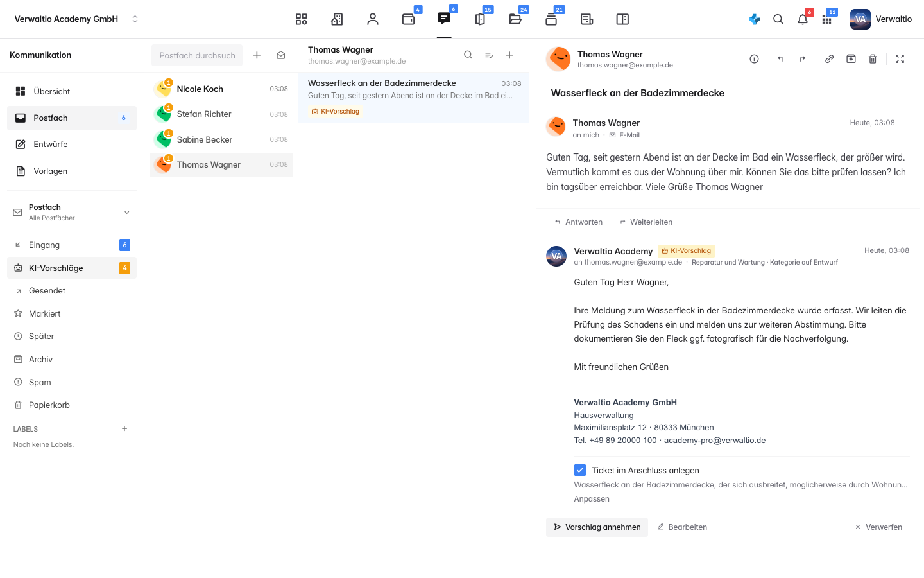The image size is (924, 578).
Task: Click Weiterleiten below the message
Action: click(646, 222)
